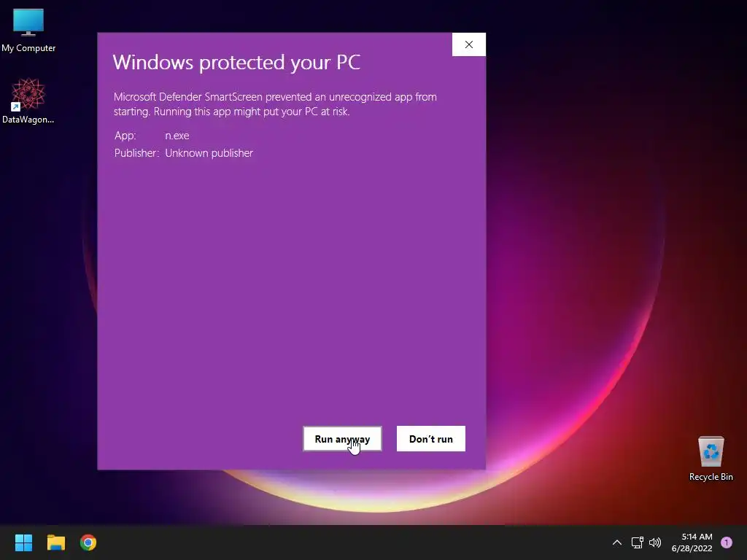Screen dimensions: 747x560
Task: Click the n.exe app name text
Action: tap(177, 136)
